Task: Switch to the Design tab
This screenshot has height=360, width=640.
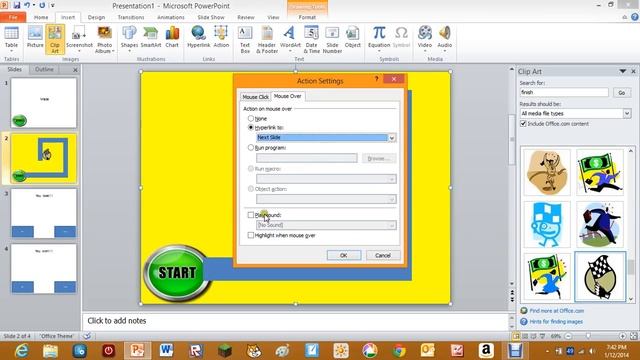Action: [96, 17]
